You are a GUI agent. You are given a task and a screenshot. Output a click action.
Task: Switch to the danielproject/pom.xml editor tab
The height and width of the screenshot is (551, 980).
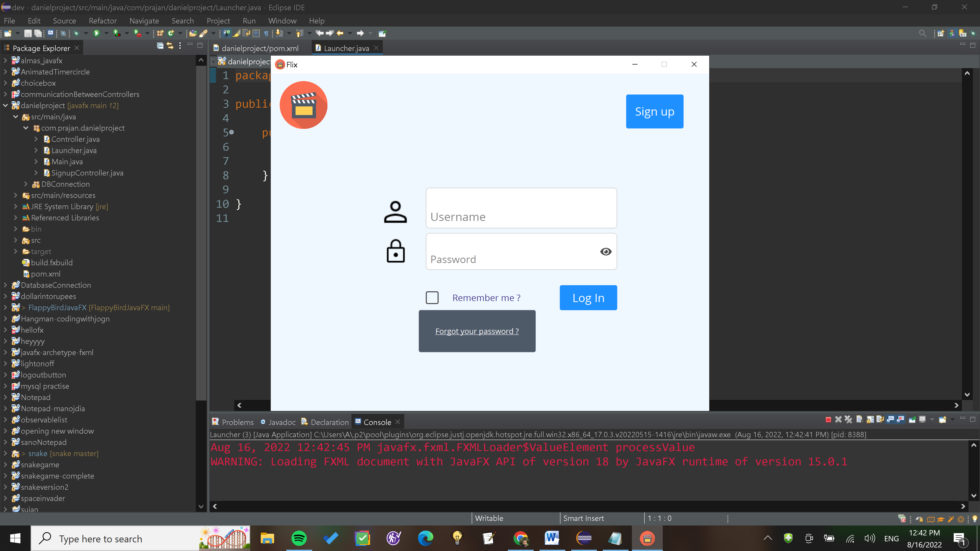(260, 48)
